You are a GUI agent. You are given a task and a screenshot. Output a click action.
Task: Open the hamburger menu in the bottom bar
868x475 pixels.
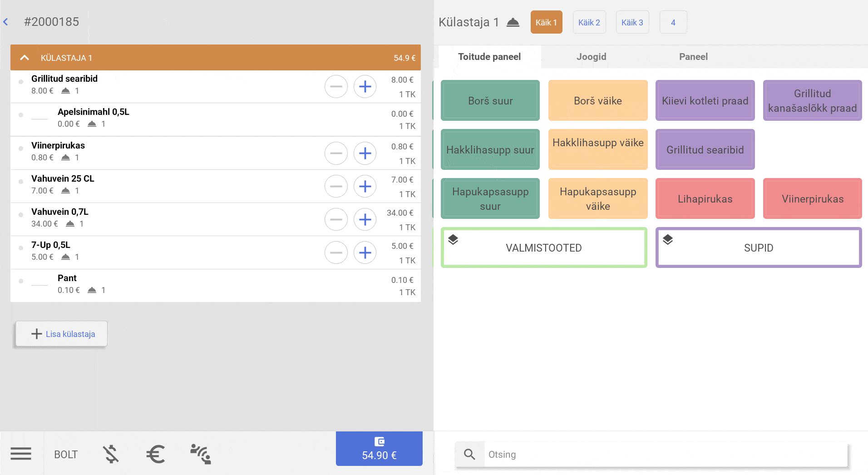pyautogui.click(x=21, y=454)
